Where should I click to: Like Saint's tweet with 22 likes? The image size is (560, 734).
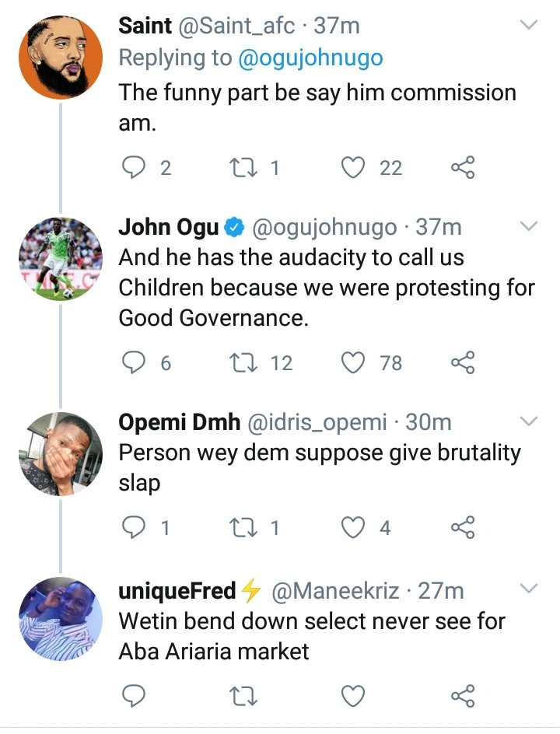pos(355,167)
